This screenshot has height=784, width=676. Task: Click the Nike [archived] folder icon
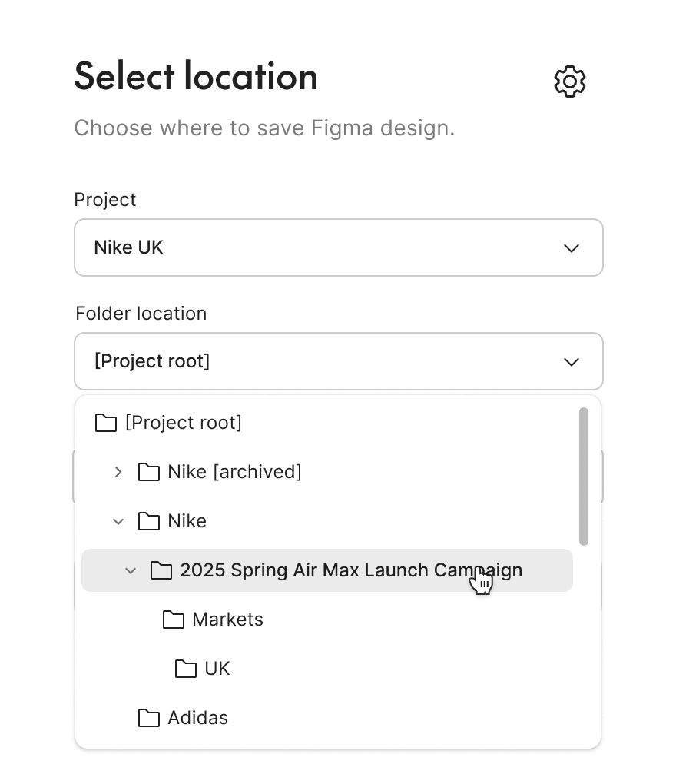[x=149, y=472]
